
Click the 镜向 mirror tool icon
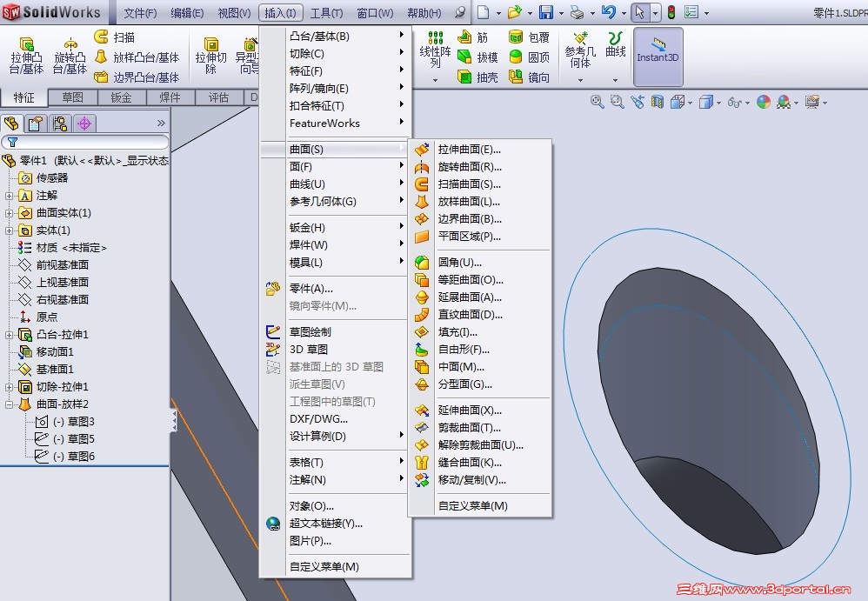coord(516,77)
